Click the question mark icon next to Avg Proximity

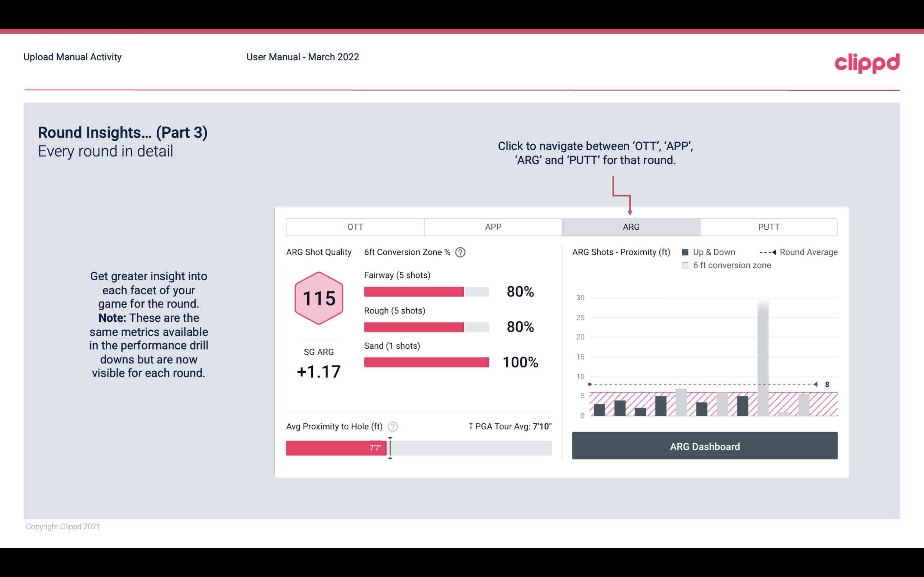click(x=393, y=426)
